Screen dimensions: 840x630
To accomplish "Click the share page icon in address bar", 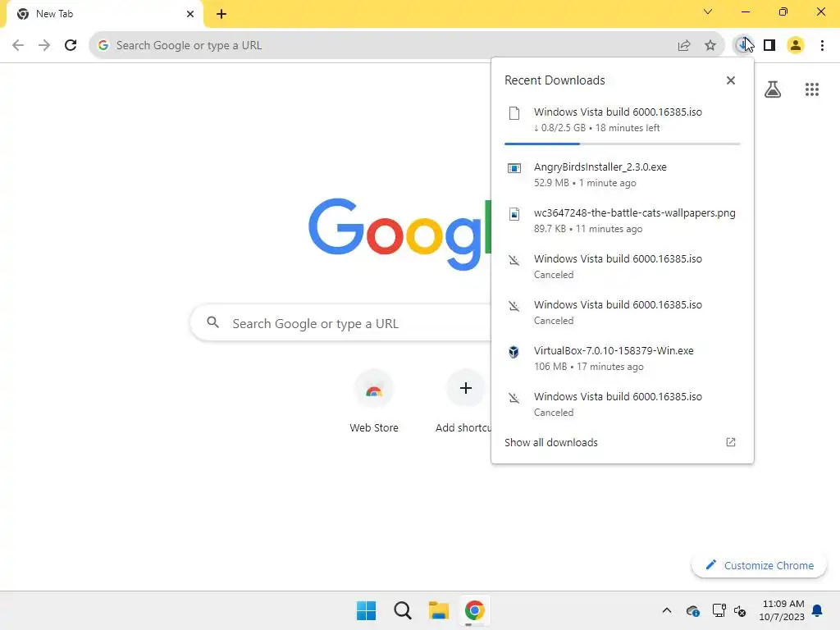I will tap(684, 46).
